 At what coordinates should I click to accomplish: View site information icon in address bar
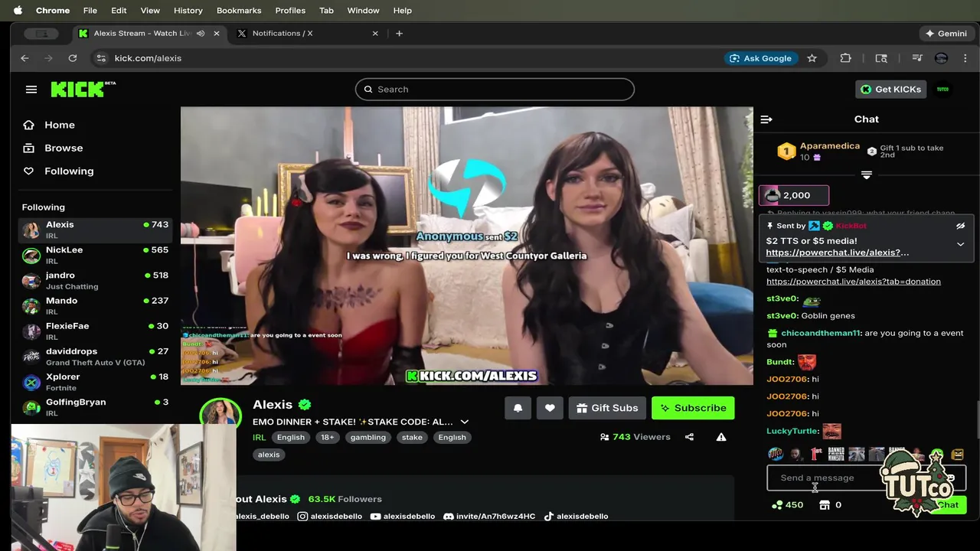(x=100, y=58)
